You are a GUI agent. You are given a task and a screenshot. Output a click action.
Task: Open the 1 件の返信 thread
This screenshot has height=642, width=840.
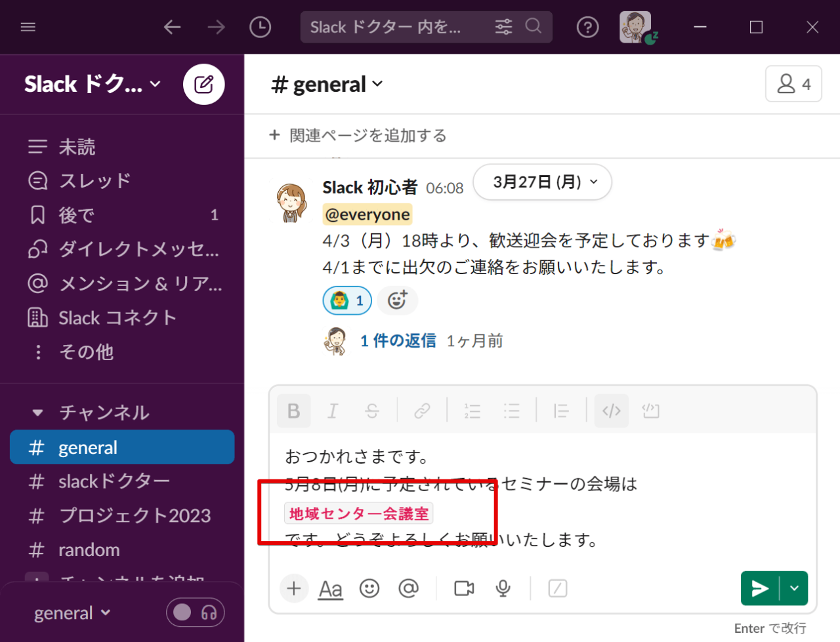398,341
